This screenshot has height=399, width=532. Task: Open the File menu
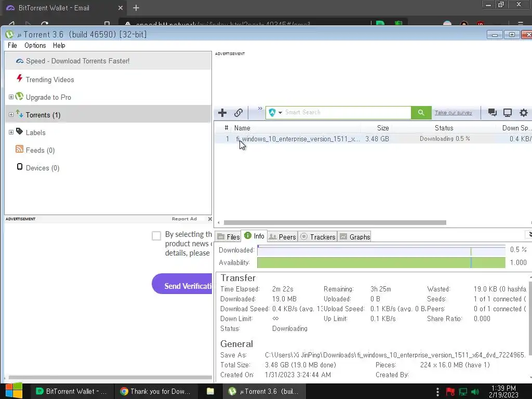click(x=12, y=46)
